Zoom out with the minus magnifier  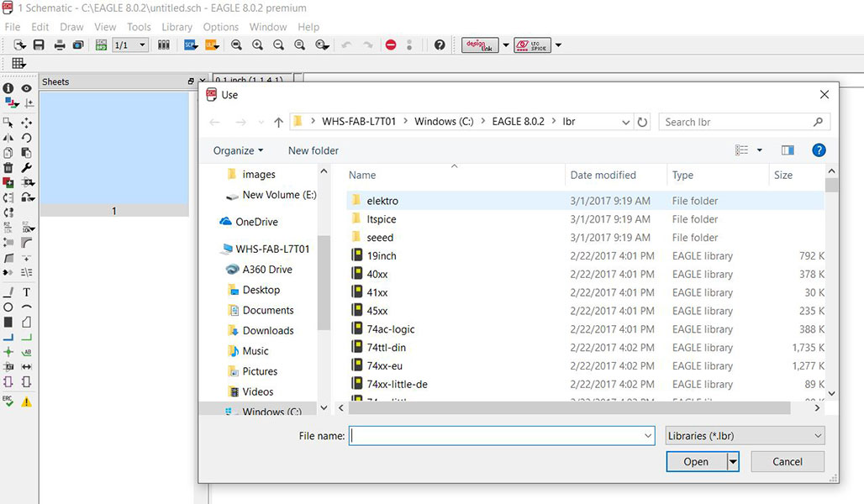click(279, 45)
